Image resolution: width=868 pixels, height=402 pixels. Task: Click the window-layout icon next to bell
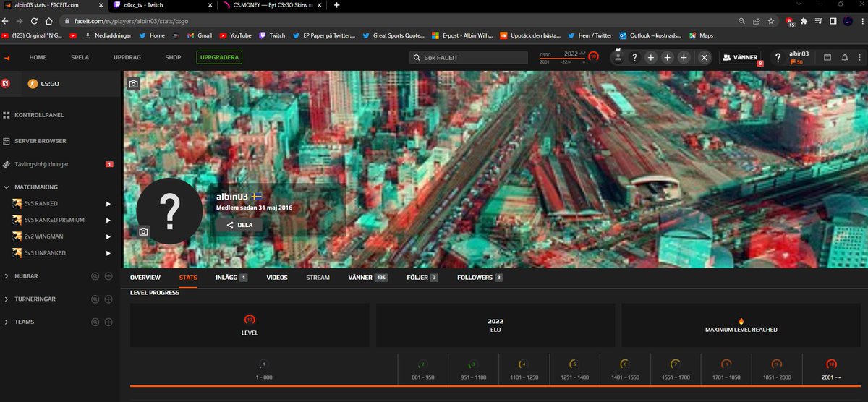827,58
